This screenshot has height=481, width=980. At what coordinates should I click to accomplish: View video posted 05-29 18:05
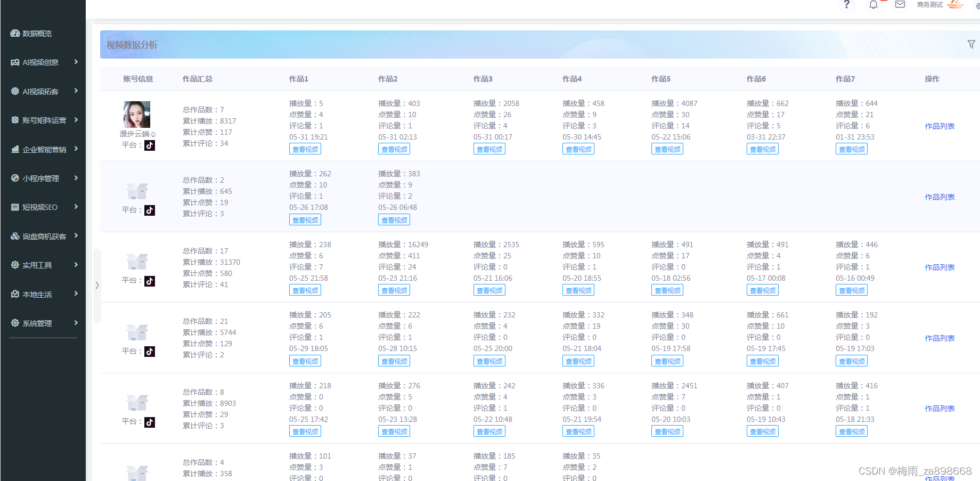pyautogui.click(x=305, y=361)
